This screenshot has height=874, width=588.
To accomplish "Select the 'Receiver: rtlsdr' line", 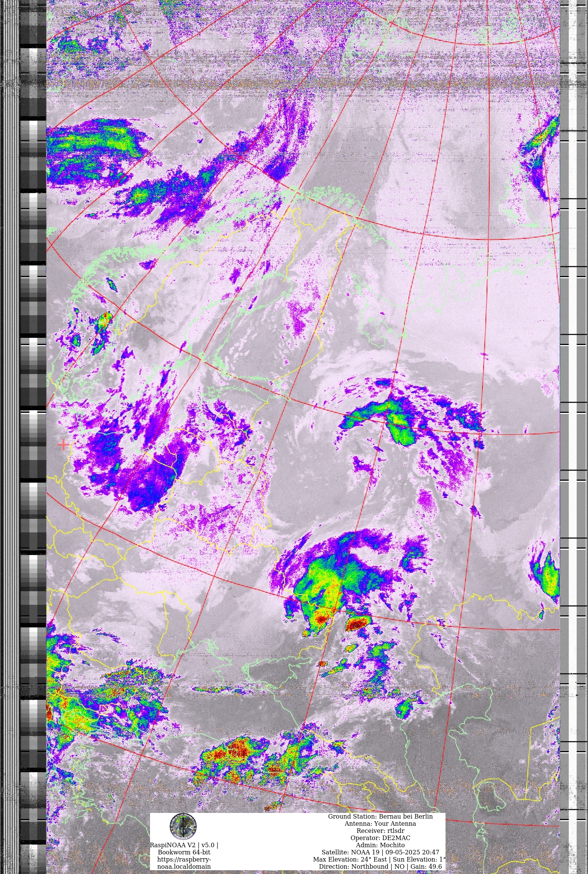I will (380, 831).
